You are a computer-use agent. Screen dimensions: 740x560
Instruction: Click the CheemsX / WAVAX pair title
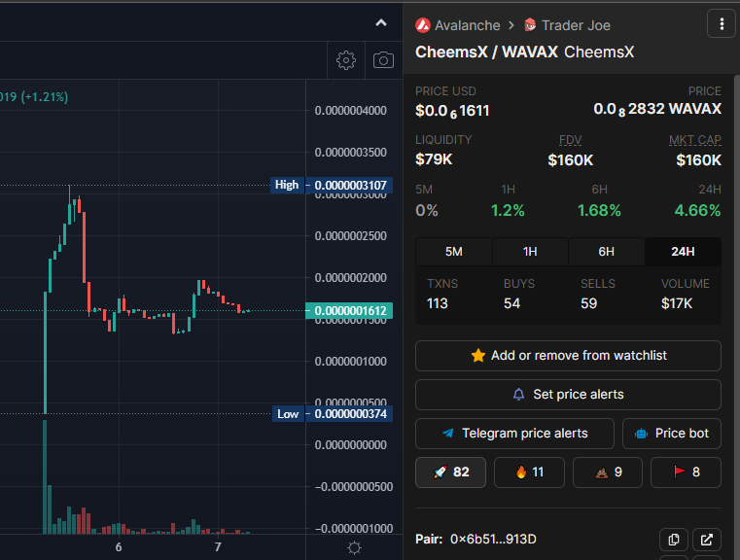(x=486, y=52)
